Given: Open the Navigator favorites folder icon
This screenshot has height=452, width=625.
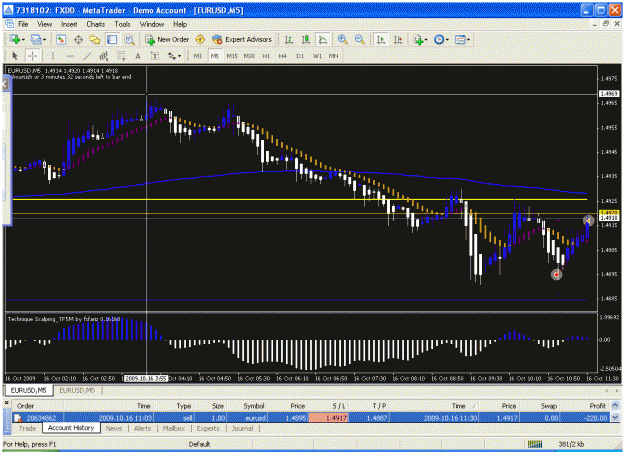Looking at the screenshot, I should coord(95,39).
